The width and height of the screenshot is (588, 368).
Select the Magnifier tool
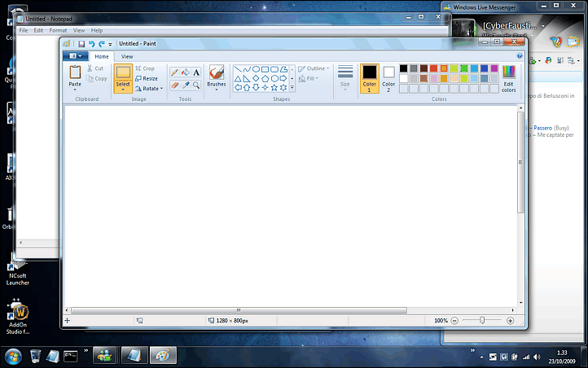(x=196, y=85)
